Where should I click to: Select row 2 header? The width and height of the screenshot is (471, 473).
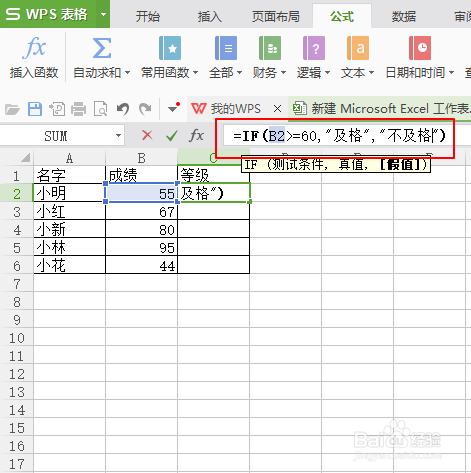pos(17,193)
